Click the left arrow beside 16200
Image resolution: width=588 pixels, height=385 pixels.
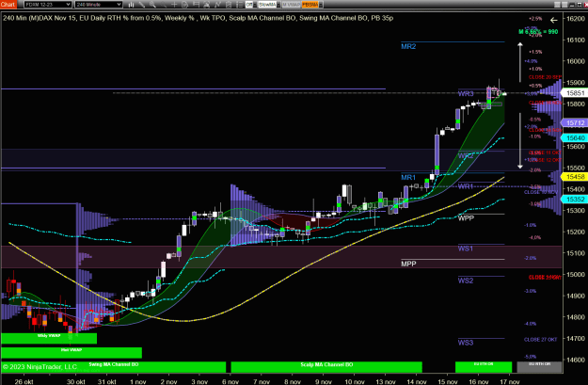click(554, 20)
